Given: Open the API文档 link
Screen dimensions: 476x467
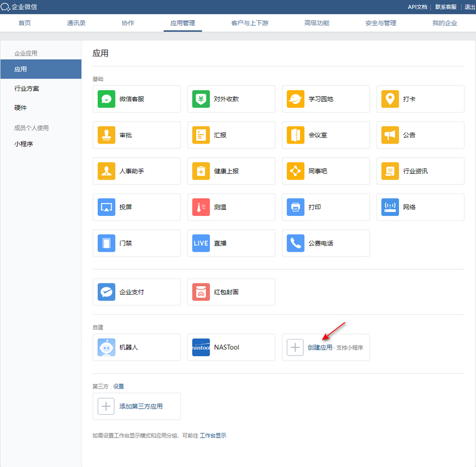Looking at the screenshot, I should [x=417, y=7].
